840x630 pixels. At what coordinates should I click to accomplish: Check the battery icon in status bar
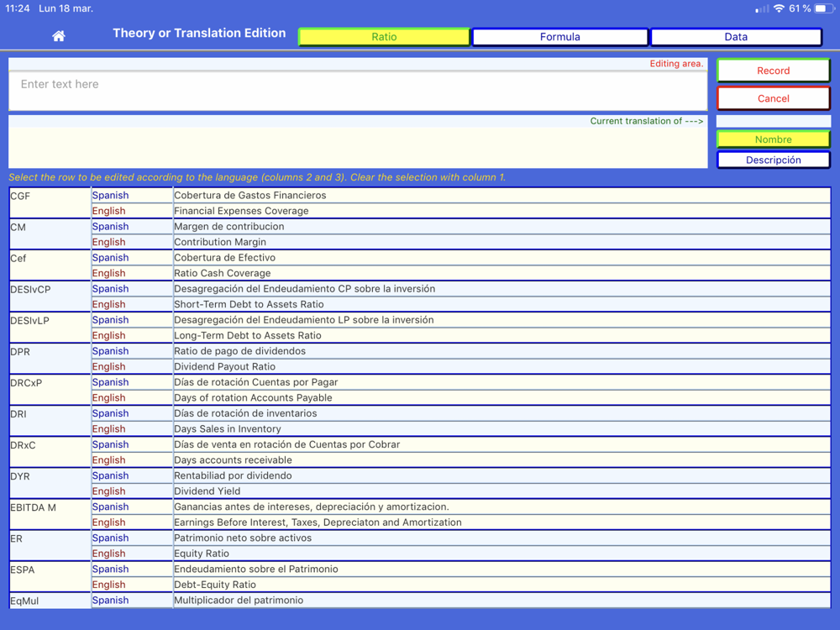pyautogui.click(x=824, y=8)
